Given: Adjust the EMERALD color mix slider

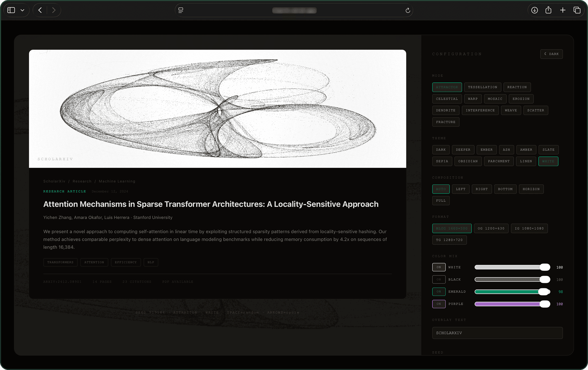Looking at the screenshot, I should (512, 292).
